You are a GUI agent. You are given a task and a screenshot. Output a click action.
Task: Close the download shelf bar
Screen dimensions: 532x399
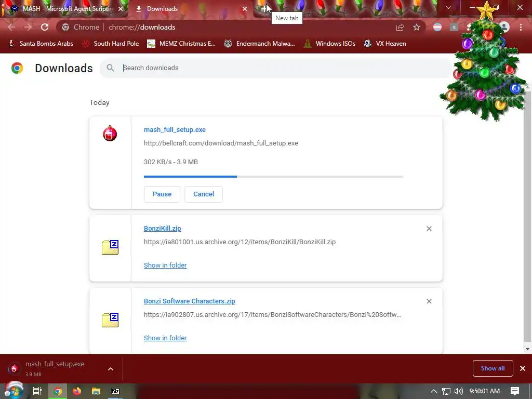coord(523,368)
